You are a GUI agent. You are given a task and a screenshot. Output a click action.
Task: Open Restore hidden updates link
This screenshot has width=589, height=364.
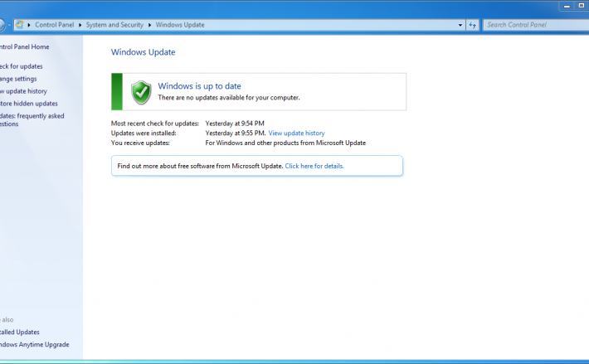pyautogui.click(x=29, y=104)
